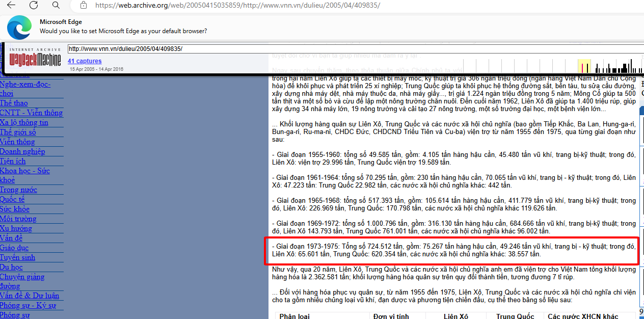Click the browser address bar URL

tap(237, 6)
